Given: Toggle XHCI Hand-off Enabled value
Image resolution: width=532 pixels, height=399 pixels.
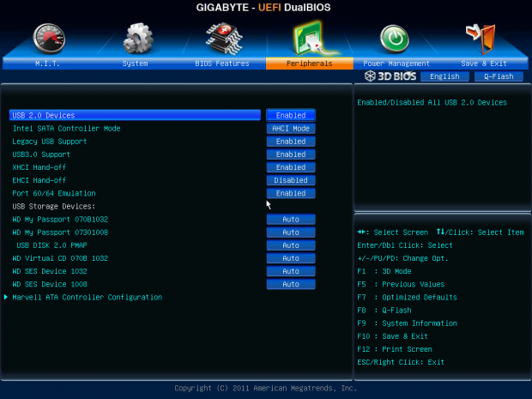Looking at the screenshot, I should click(x=291, y=167).
